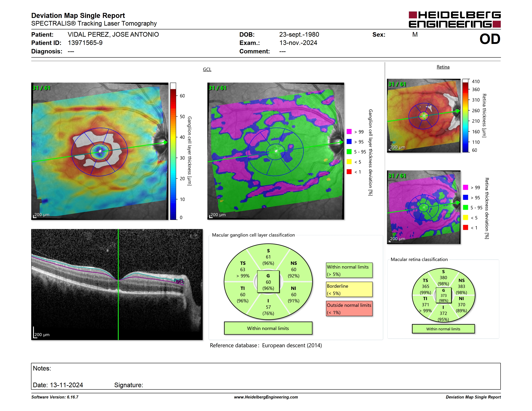Click the magenta > 99 swatch in Retina deviation legend

465,187
